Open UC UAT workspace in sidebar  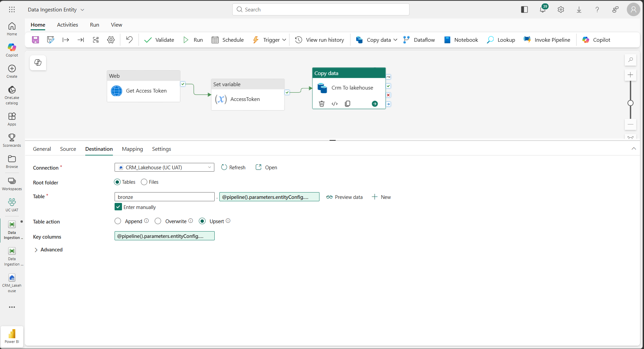[x=12, y=205]
